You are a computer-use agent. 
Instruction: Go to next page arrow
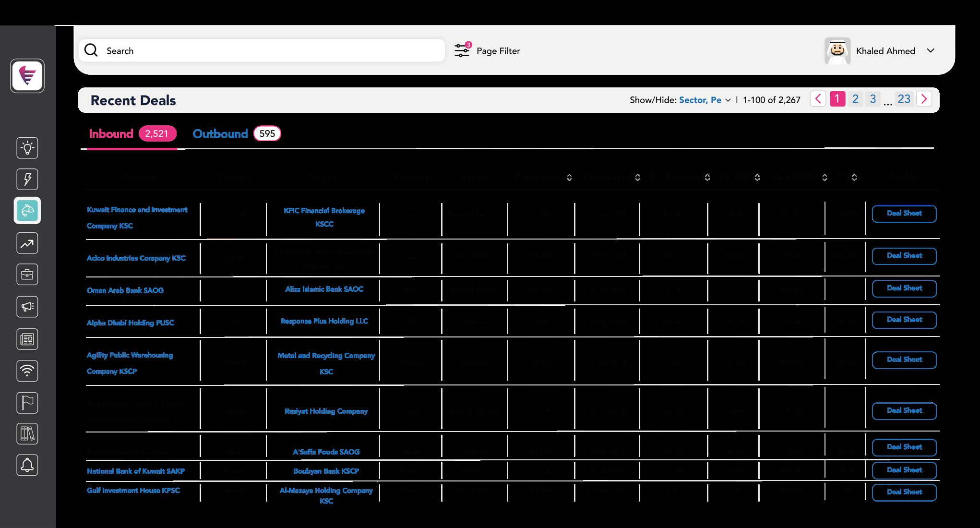(x=924, y=99)
